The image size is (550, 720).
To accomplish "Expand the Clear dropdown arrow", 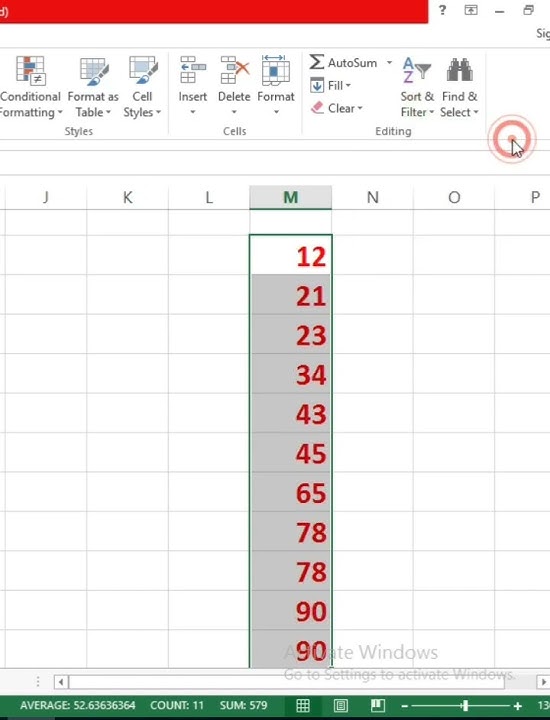I will (360, 108).
